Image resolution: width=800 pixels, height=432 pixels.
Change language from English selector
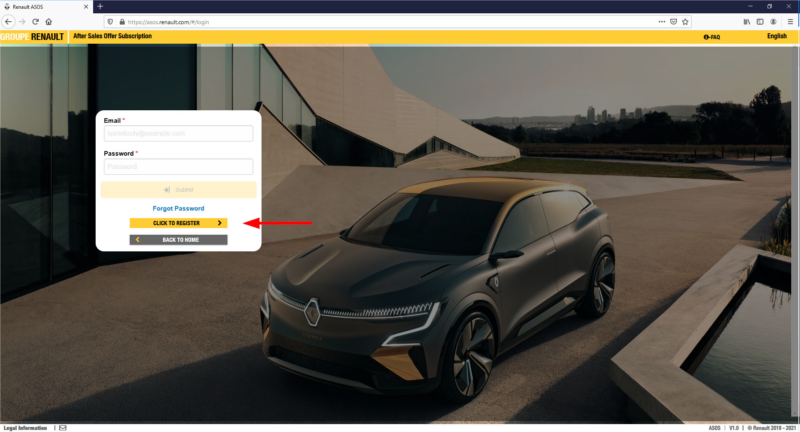coord(776,37)
